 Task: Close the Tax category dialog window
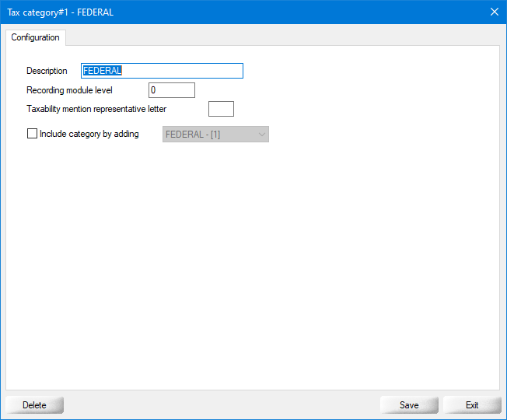(494, 12)
